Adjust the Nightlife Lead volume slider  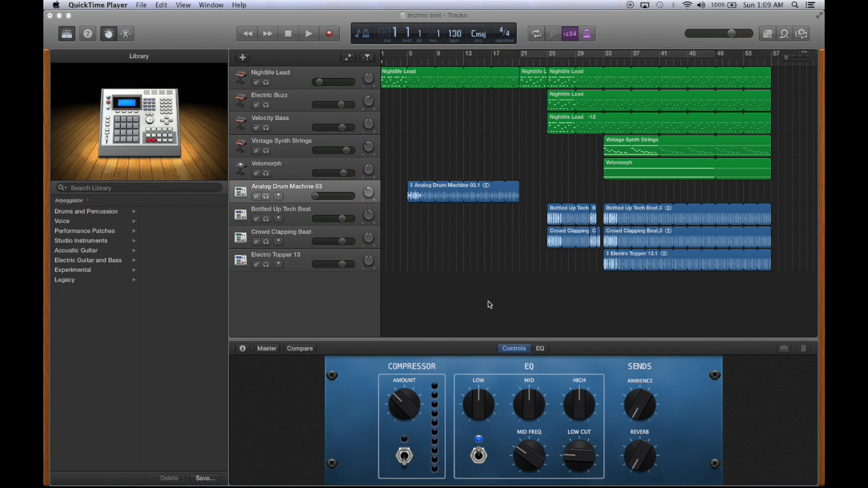[x=333, y=82]
